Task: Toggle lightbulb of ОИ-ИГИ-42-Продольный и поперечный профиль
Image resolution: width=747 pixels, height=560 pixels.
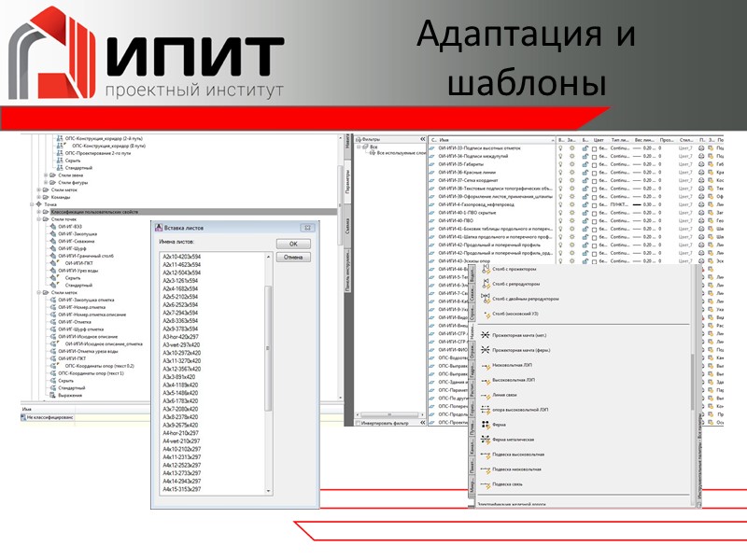Action: [x=561, y=245]
